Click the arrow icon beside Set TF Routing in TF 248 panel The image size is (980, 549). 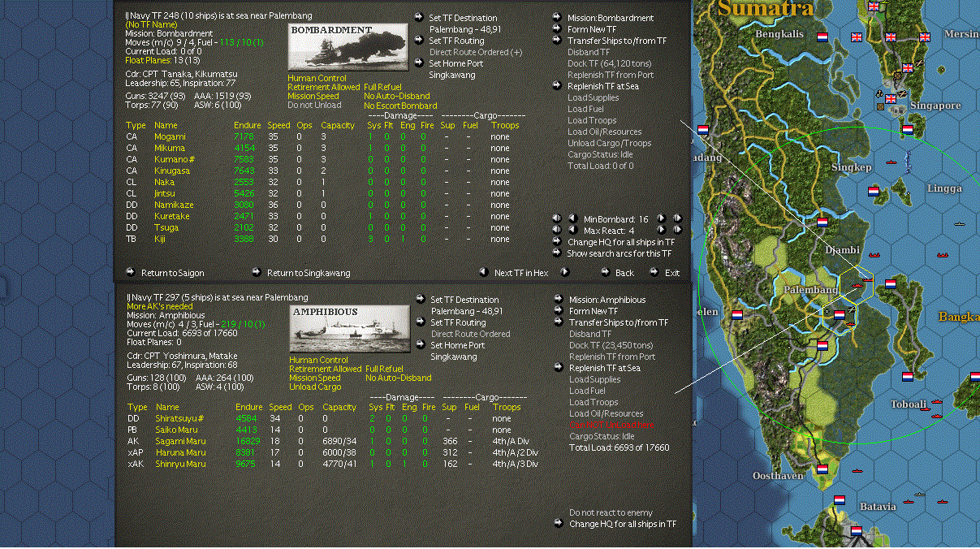coord(418,40)
